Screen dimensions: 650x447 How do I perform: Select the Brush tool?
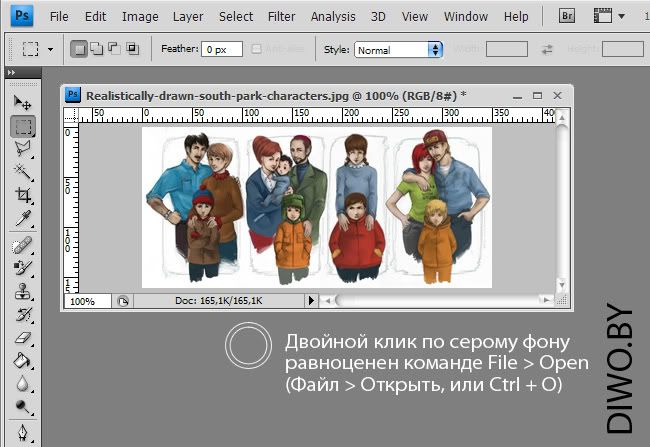(x=22, y=268)
